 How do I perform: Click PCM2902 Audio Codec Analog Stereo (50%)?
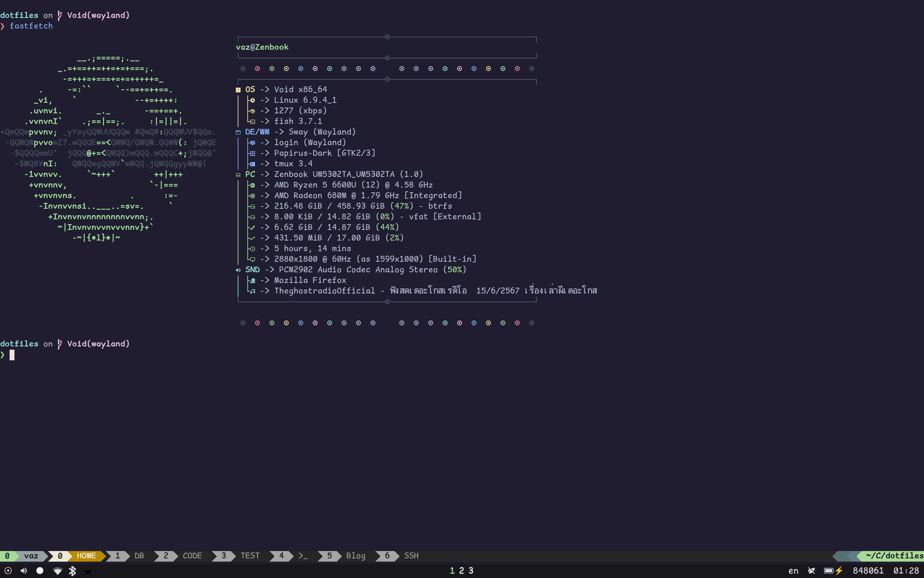click(x=372, y=269)
